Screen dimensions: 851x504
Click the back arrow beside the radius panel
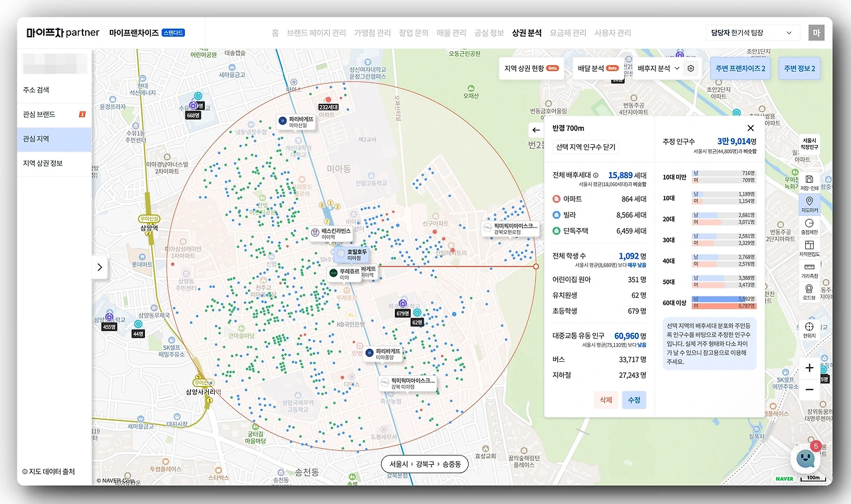tap(536, 130)
